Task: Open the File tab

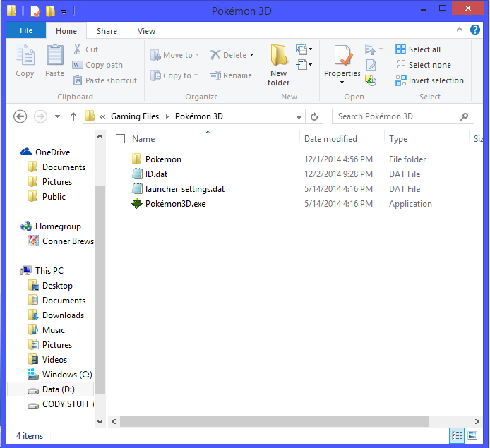Action: 26,30
